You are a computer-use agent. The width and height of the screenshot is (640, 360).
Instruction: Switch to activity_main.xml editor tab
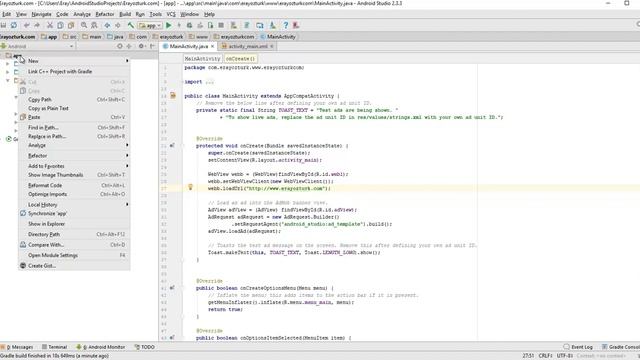[x=248, y=47]
